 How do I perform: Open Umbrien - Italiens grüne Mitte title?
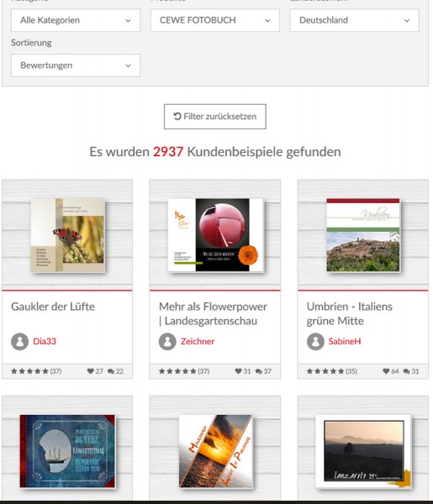pos(350,313)
